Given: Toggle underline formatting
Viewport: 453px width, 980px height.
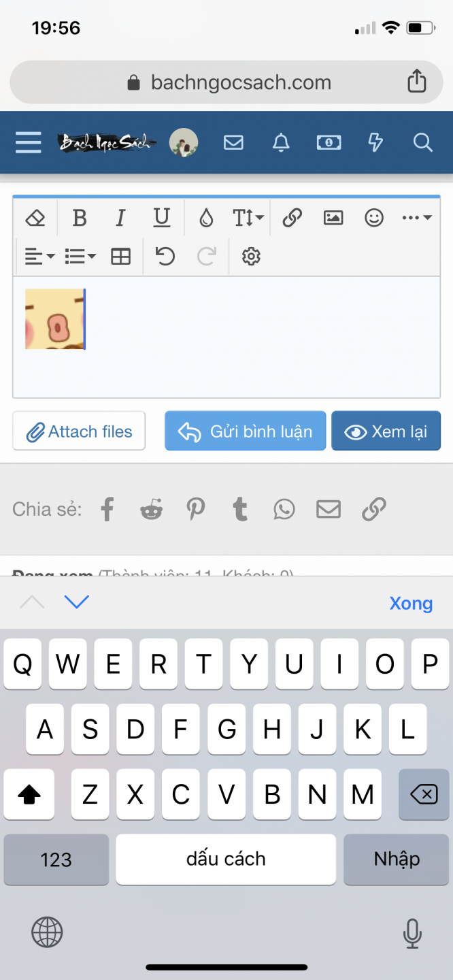Looking at the screenshot, I should [161, 218].
